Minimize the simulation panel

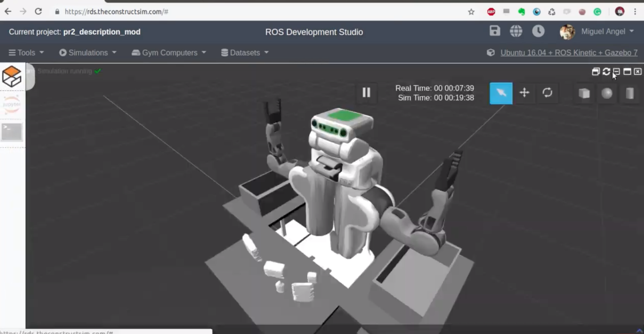[x=617, y=72]
